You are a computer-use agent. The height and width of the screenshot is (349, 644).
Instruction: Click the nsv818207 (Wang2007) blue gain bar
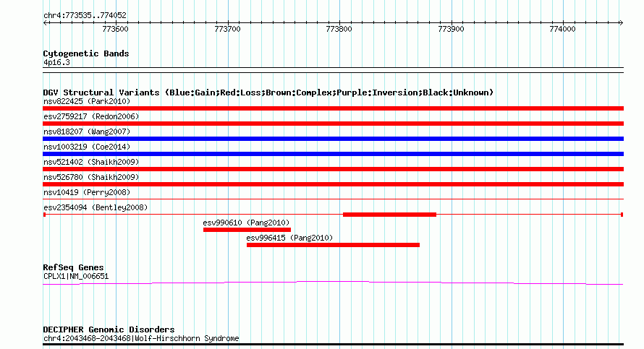[333, 139]
